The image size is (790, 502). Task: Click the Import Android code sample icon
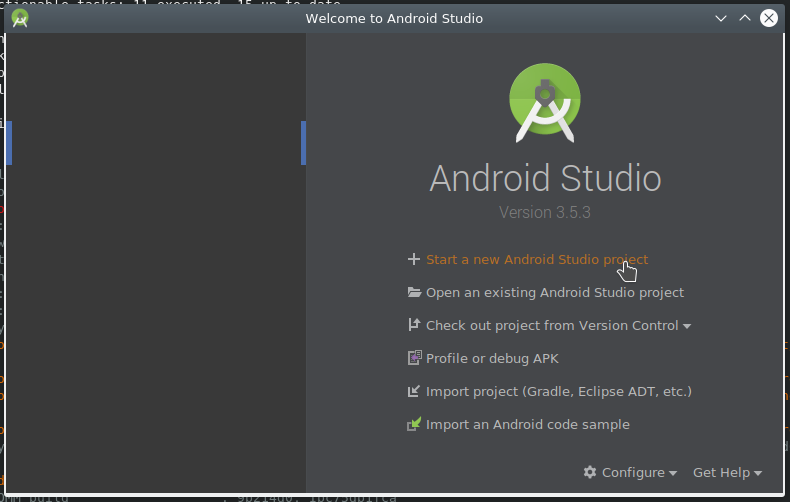[x=414, y=424]
